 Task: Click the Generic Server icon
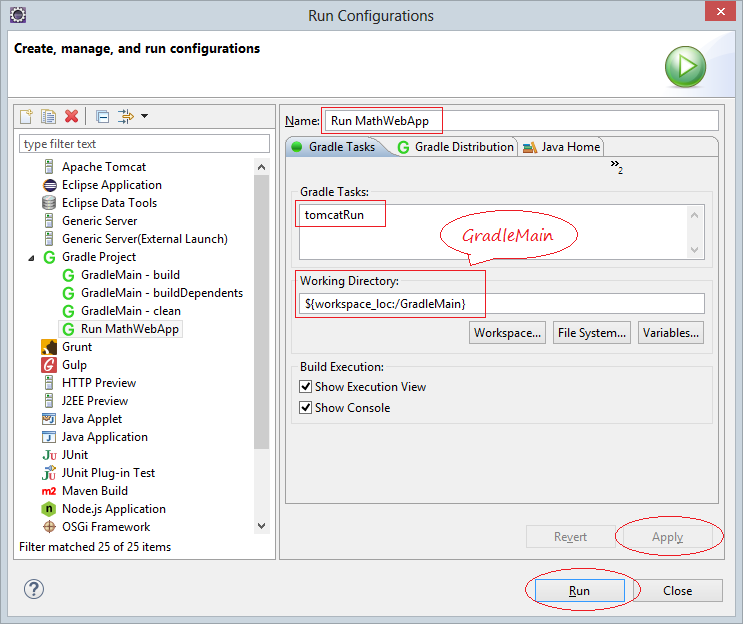click(x=49, y=221)
